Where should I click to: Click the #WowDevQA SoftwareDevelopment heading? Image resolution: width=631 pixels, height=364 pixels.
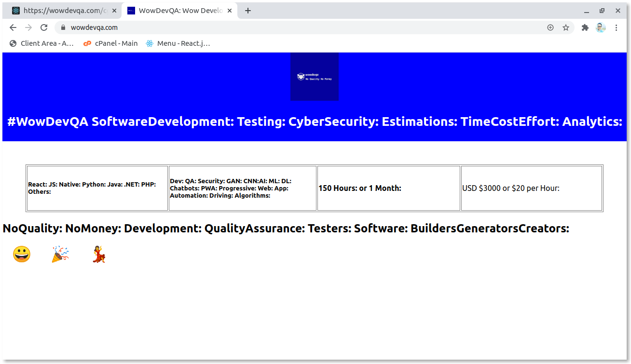315,121
